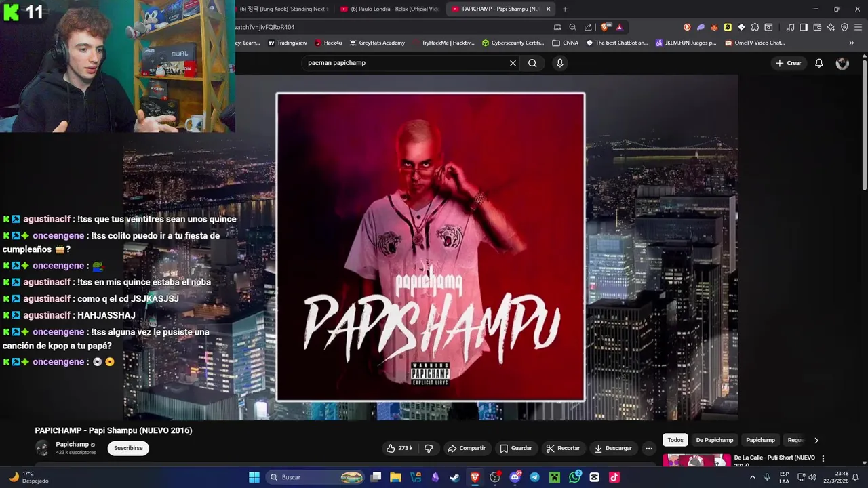This screenshot has width=868, height=488.
Task: Open the 23:48 clock and calendar
Action: click(x=835, y=477)
